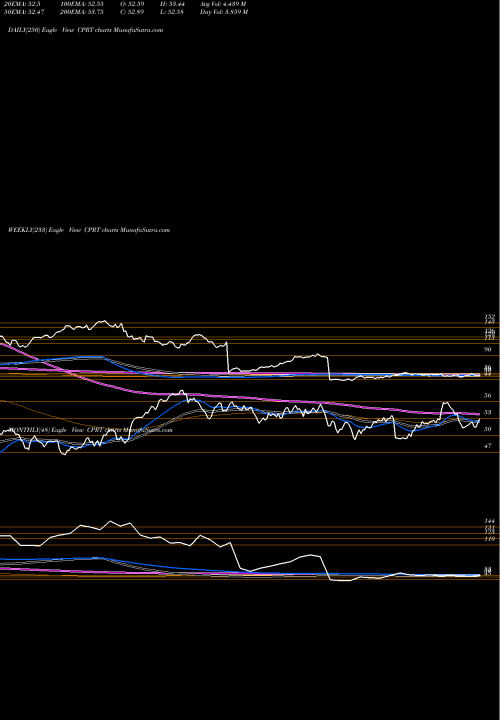Click the open price 'O:' value

point(131,4)
